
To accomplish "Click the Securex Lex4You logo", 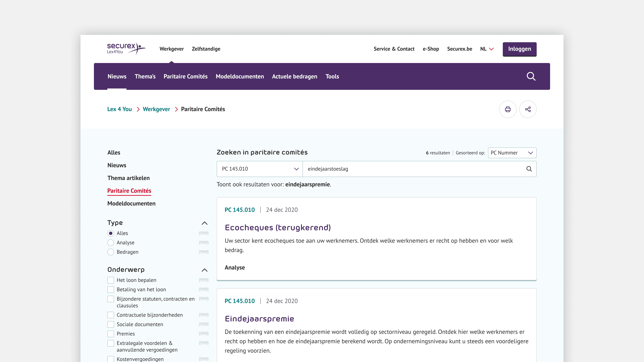I will coord(126,48).
